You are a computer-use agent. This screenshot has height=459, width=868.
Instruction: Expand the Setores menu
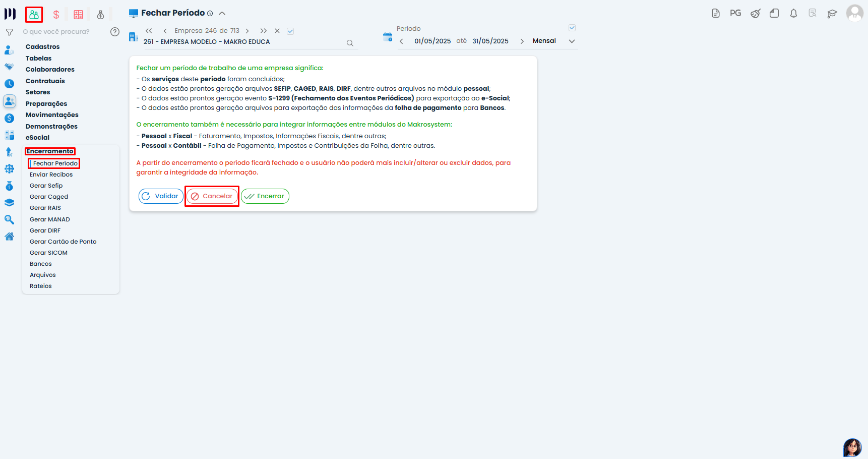click(38, 92)
